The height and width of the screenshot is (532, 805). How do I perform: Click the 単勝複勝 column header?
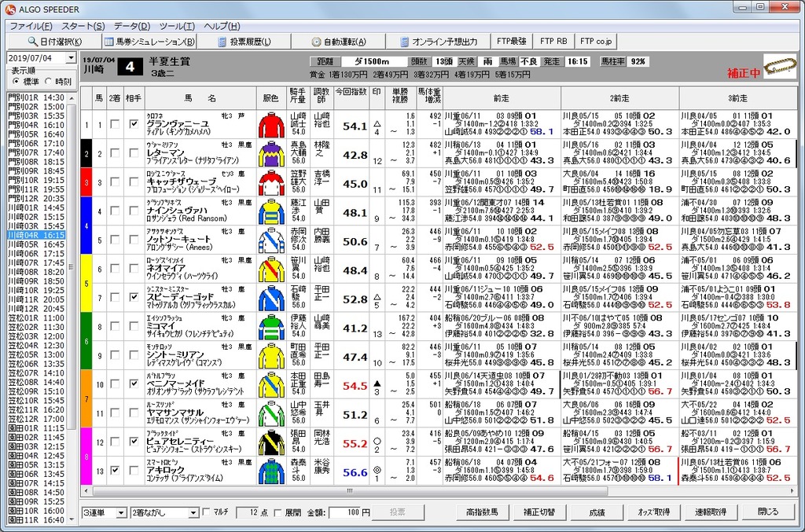coord(400,97)
